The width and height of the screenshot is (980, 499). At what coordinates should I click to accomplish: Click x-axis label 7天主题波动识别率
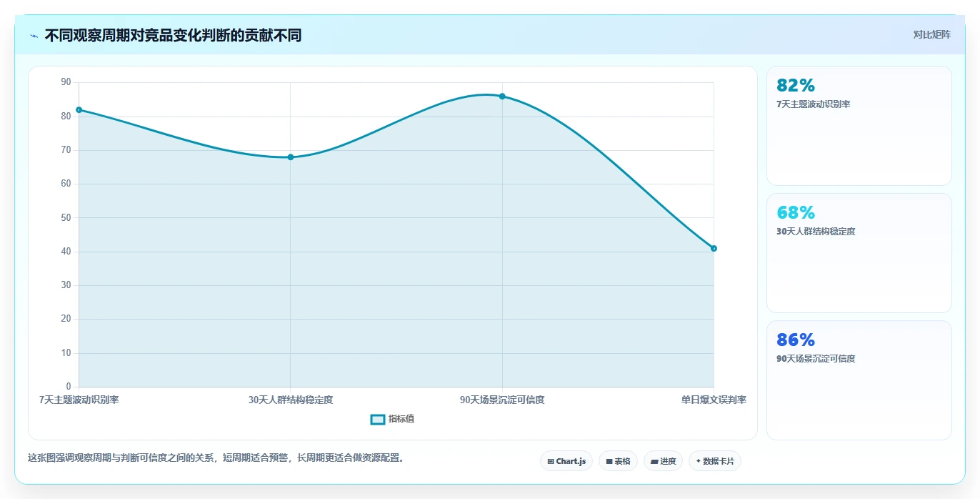[79, 400]
